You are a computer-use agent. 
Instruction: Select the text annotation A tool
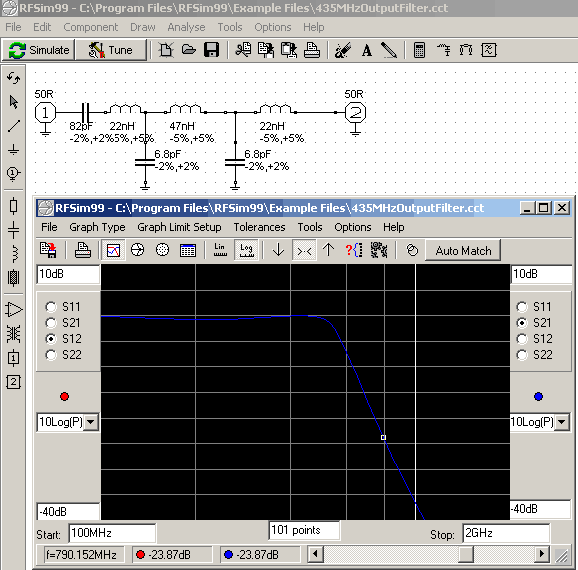367,50
